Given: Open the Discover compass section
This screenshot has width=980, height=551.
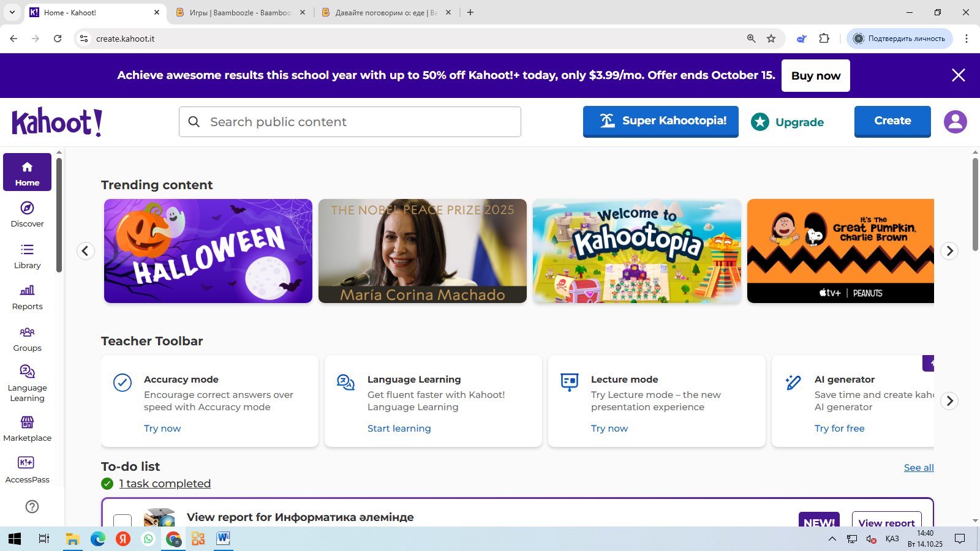Looking at the screenshot, I should pos(27,214).
